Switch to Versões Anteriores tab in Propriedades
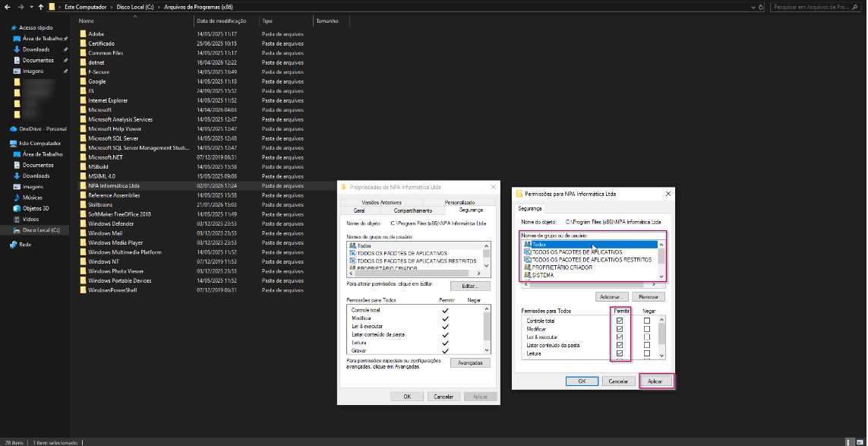868x446 pixels. [x=381, y=202]
